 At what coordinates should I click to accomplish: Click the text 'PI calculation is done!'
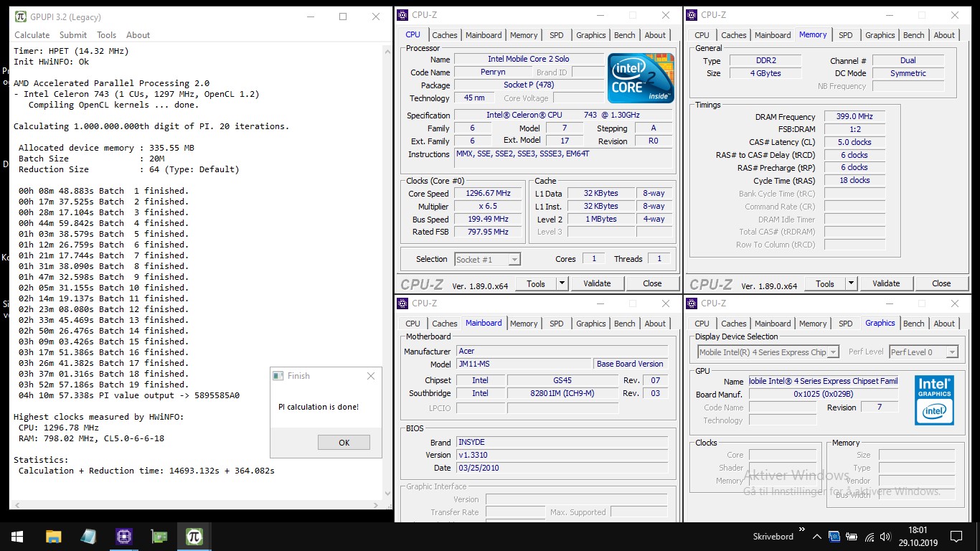point(319,407)
